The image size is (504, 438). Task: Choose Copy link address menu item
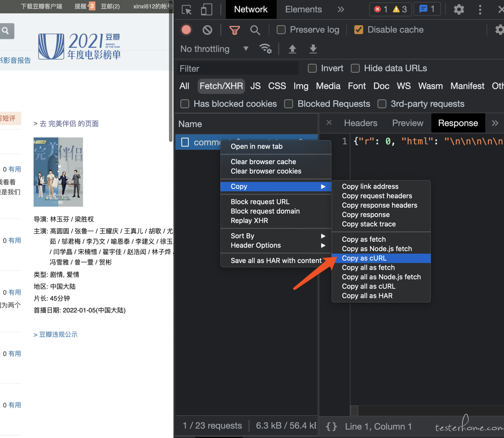coord(381,186)
